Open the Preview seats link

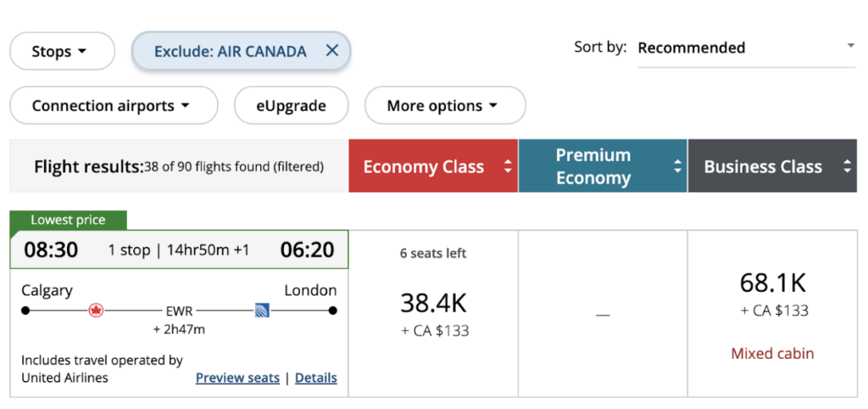coord(237,378)
